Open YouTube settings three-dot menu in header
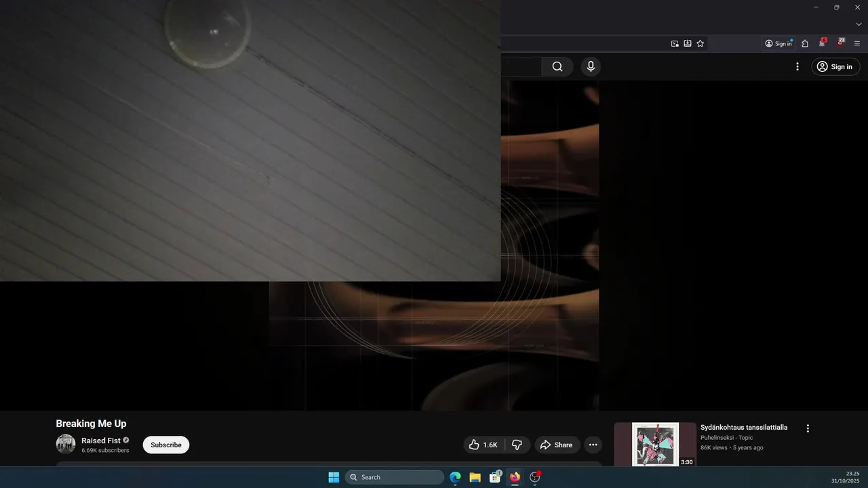 pyautogui.click(x=797, y=66)
